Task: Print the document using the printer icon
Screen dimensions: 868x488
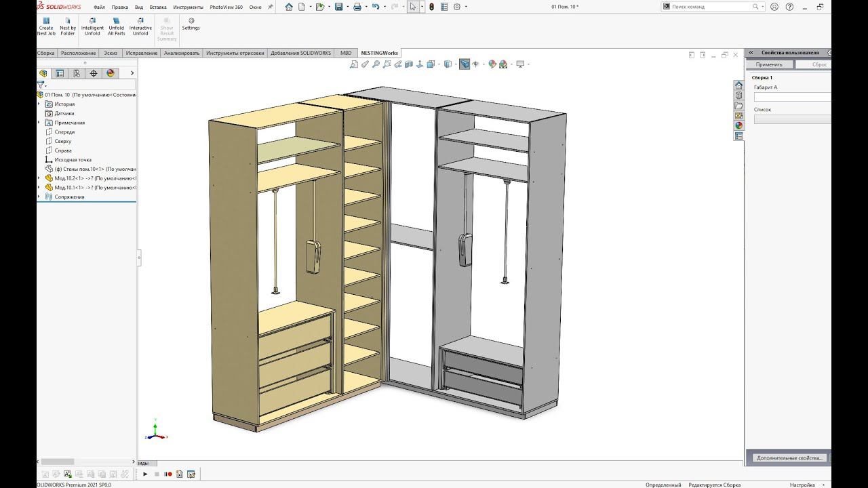Action: [357, 7]
